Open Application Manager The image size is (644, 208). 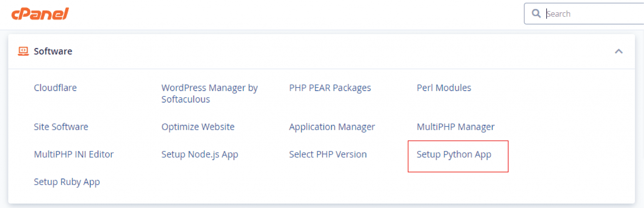[x=332, y=127]
